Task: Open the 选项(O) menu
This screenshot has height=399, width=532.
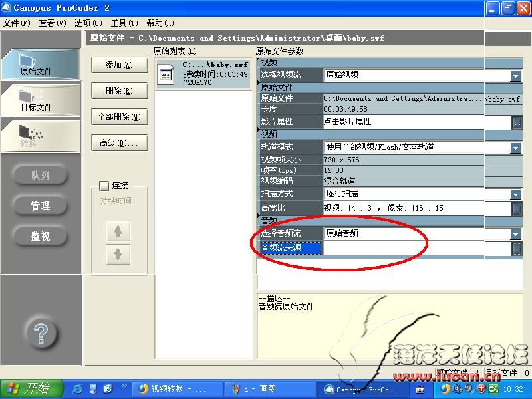Action: pos(88,23)
